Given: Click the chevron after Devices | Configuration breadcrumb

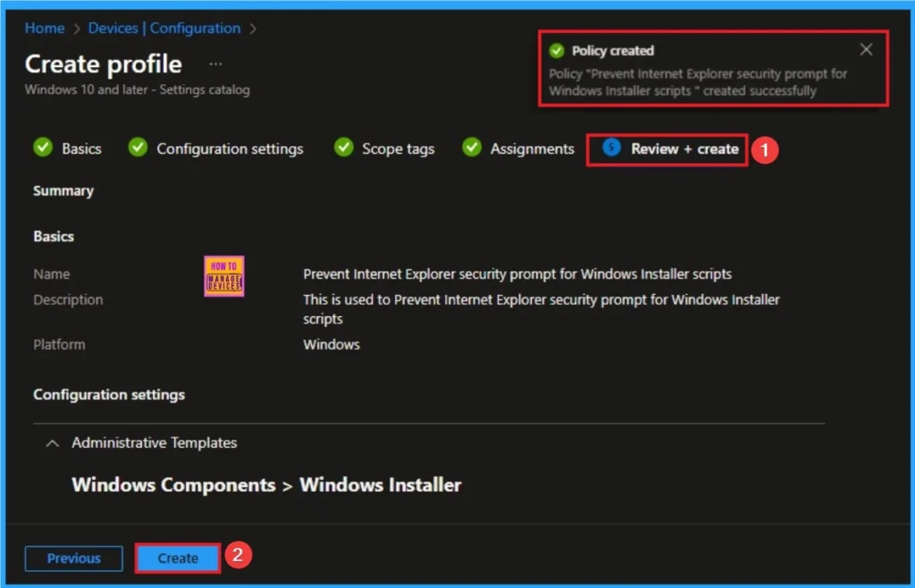Looking at the screenshot, I should tap(253, 28).
